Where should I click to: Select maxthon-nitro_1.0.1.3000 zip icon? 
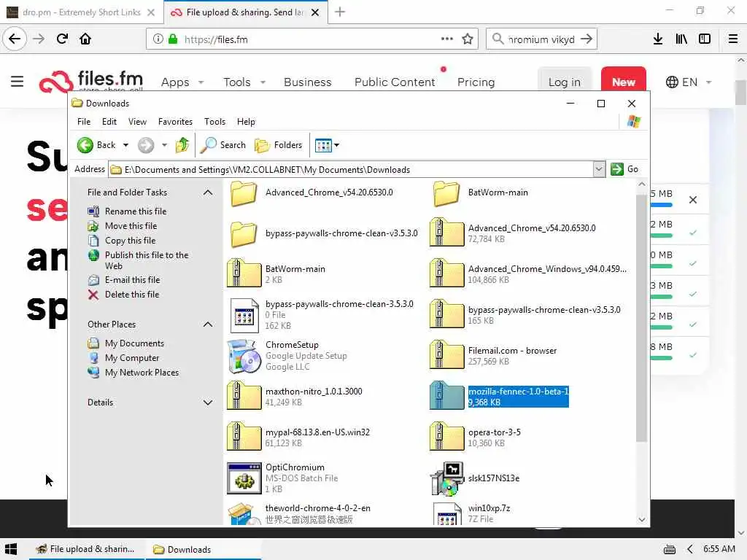244,396
